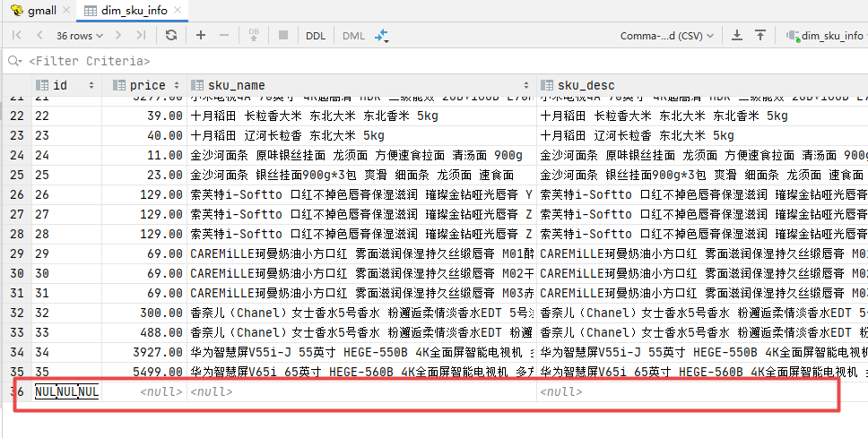This screenshot has height=438, width=868.
Task: Go to the previous page of rows
Action: coord(39,36)
